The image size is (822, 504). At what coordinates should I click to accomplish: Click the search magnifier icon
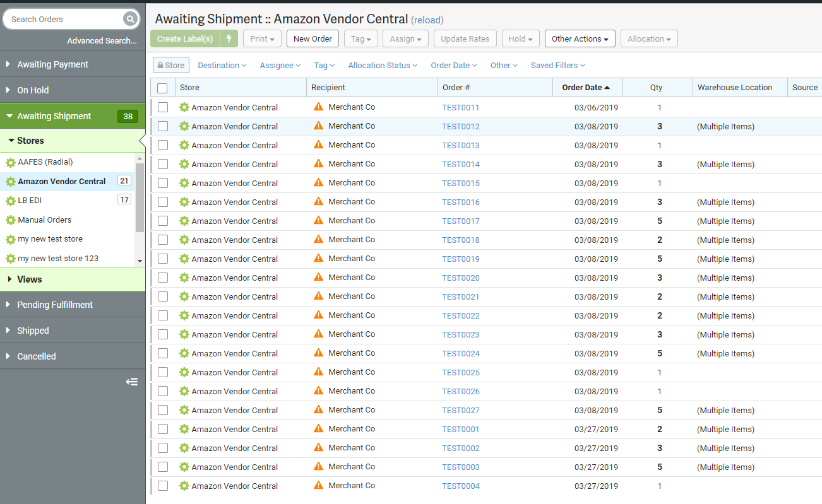coord(130,19)
